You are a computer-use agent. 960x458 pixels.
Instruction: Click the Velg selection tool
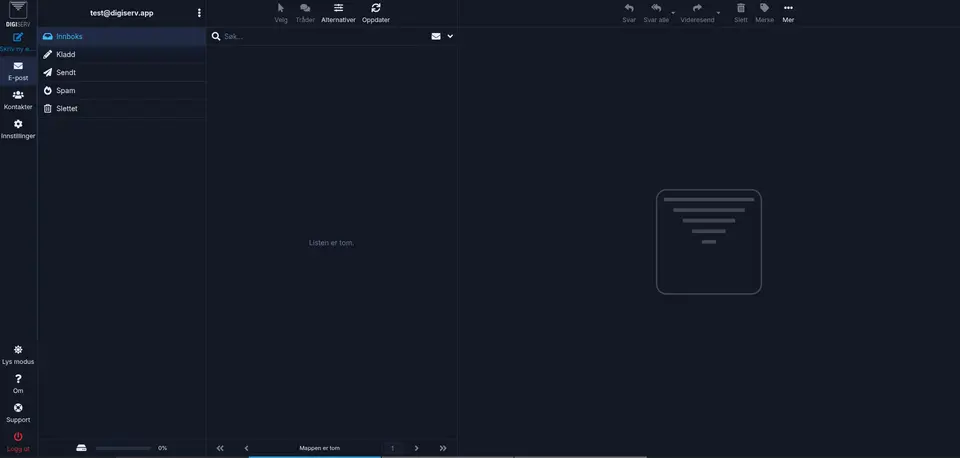(x=281, y=13)
